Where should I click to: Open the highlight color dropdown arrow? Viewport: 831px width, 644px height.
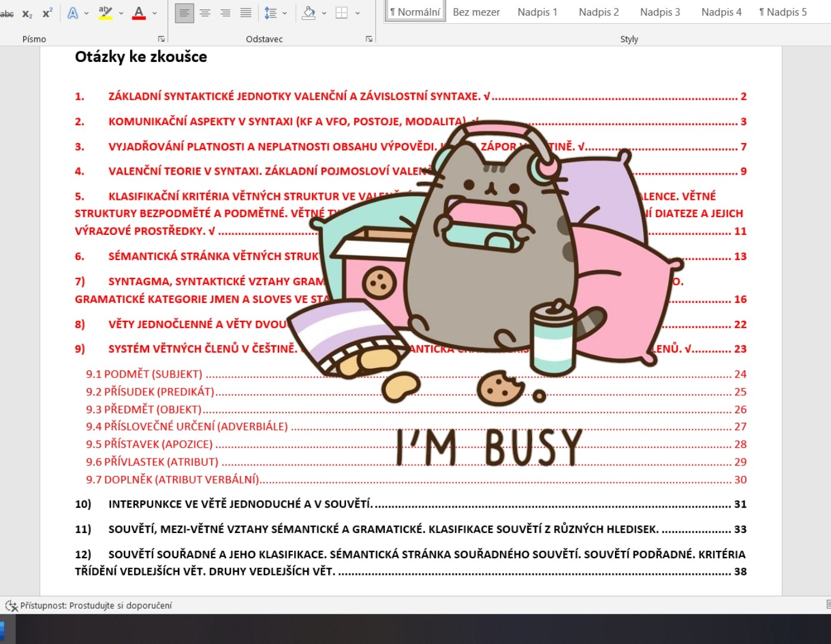point(121,13)
